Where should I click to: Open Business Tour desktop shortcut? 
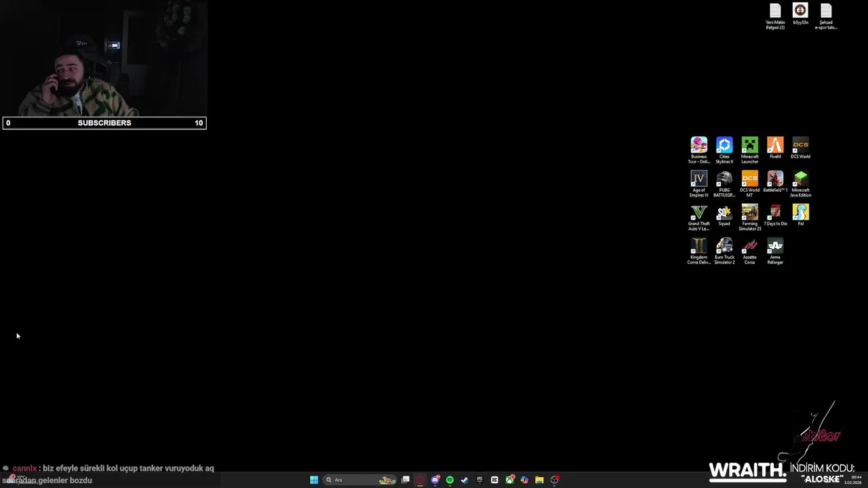click(x=698, y=150)
